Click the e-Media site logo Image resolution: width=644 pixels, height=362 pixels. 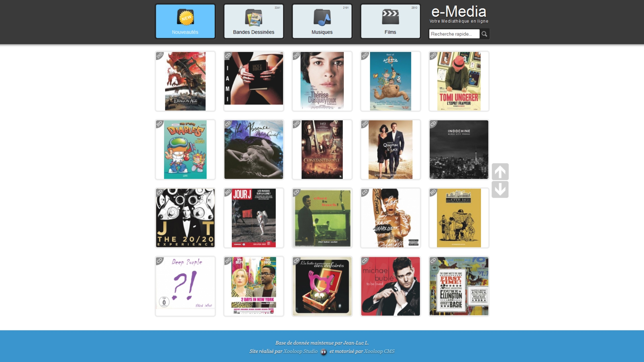[x=459, y=14]
